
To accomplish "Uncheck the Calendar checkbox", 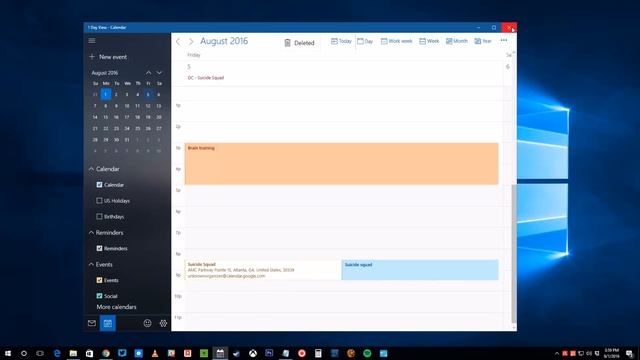I will coord(99,185).
